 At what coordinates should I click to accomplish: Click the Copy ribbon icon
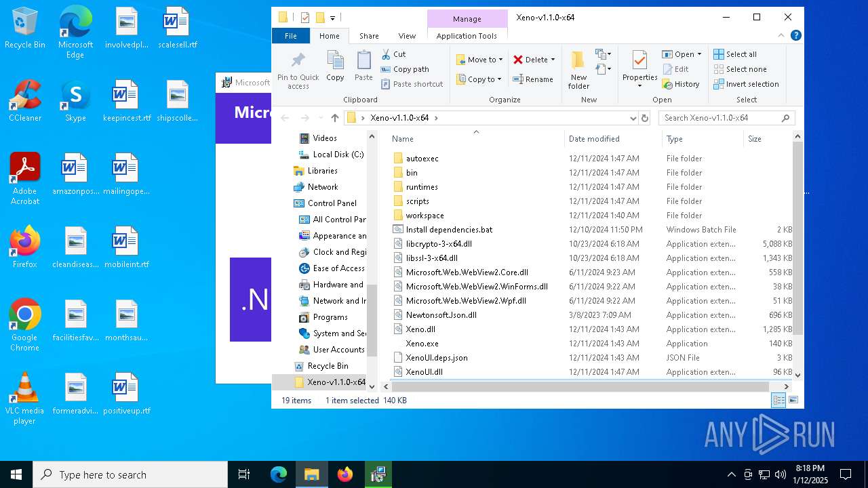click(335, 66)
